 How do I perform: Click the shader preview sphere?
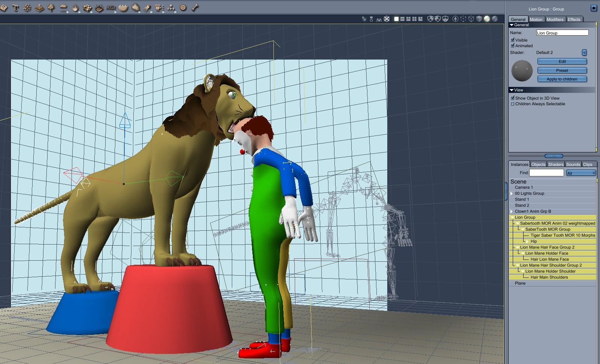[522, 71]
